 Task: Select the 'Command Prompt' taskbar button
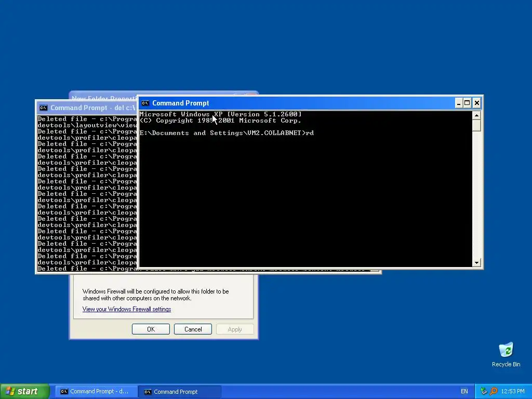coord(180,392)
